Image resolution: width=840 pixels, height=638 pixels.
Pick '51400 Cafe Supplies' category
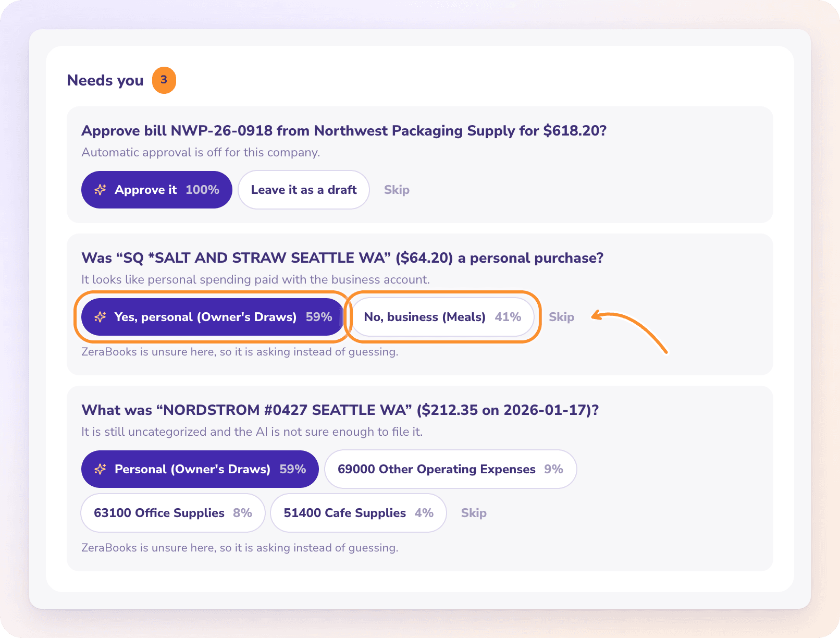click(x=359, y=513)
